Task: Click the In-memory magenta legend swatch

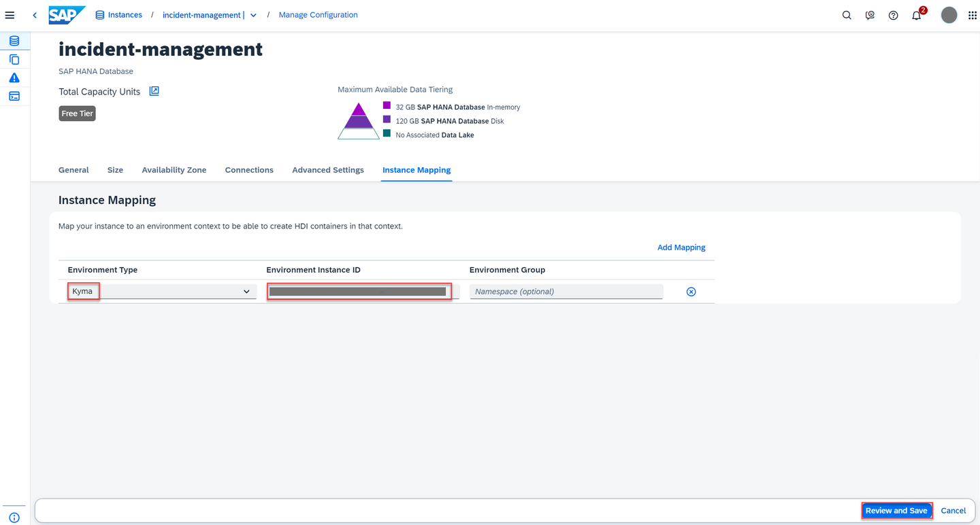Action: (387, 105)
